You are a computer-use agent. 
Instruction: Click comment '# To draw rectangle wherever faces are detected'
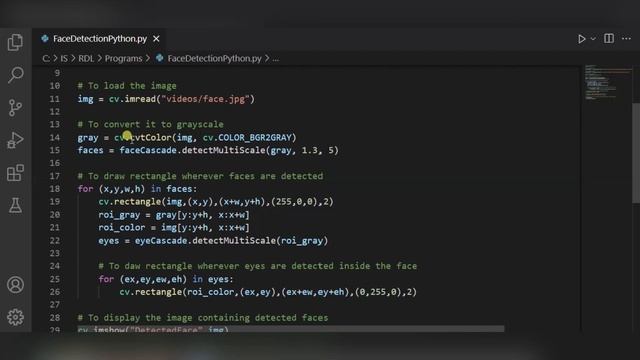click(x=200, y=176)
